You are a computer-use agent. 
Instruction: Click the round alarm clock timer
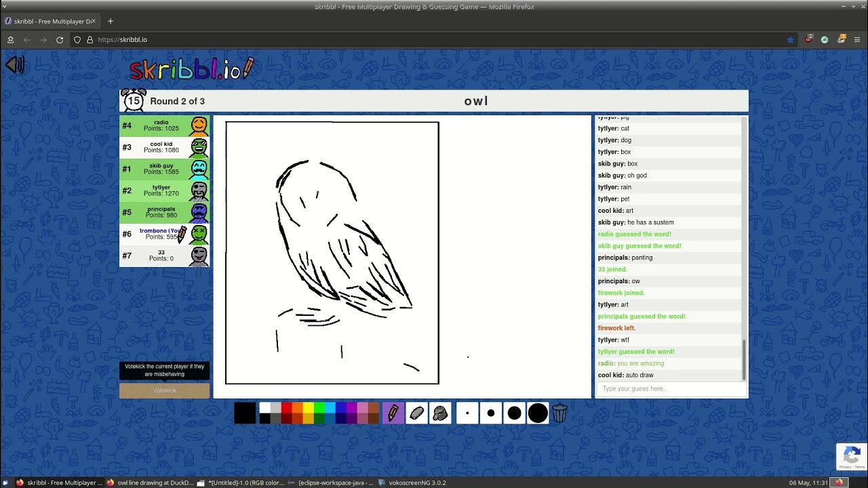pos(134,100)
